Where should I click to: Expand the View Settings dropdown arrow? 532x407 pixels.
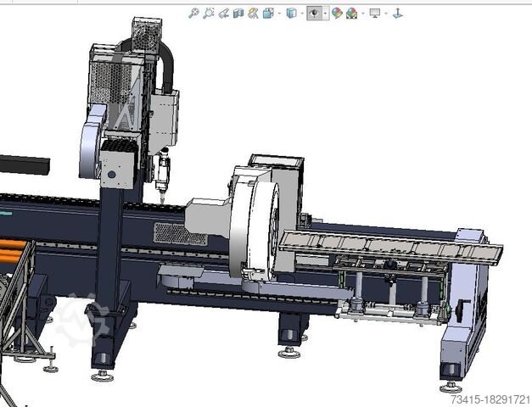pos(385,13)
